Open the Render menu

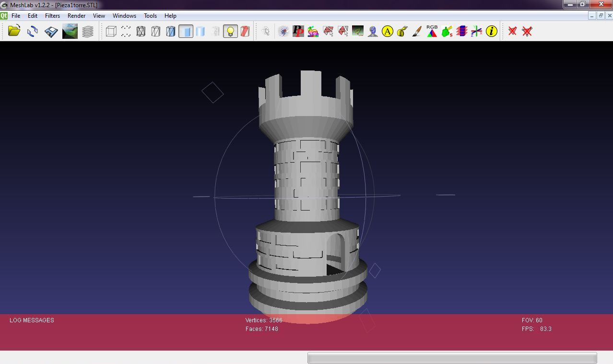point(76,16)
